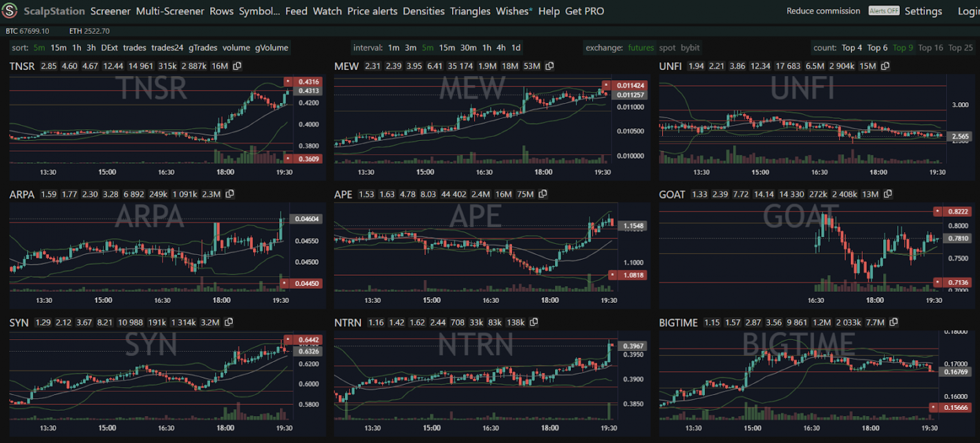Copy the BIGTIME symbol with its copy icon
This screenshot has height=443, width=980.
tap(894, 323)
